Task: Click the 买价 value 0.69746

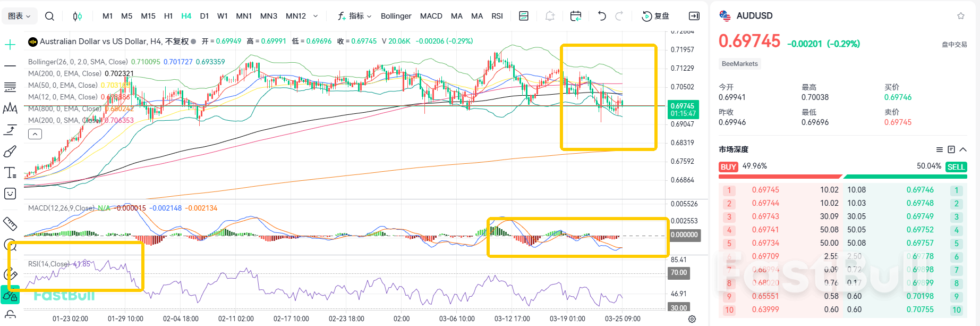Action: click(898, 97)
